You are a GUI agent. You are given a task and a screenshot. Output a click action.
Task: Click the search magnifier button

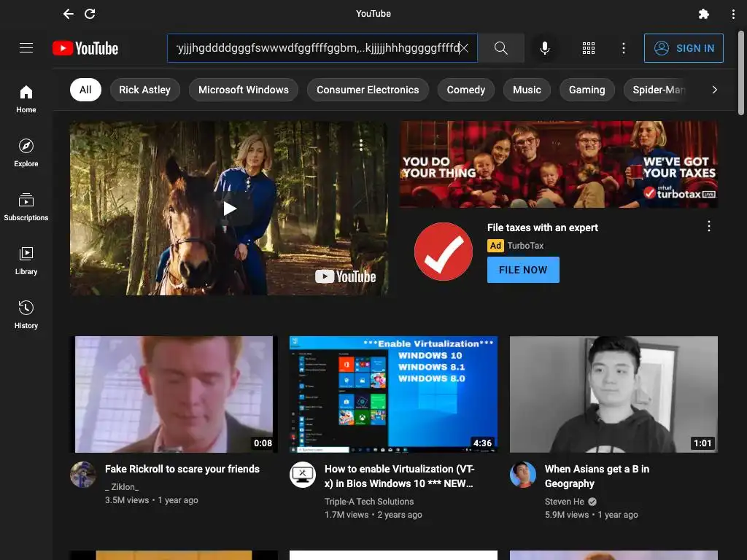point(500,48)
